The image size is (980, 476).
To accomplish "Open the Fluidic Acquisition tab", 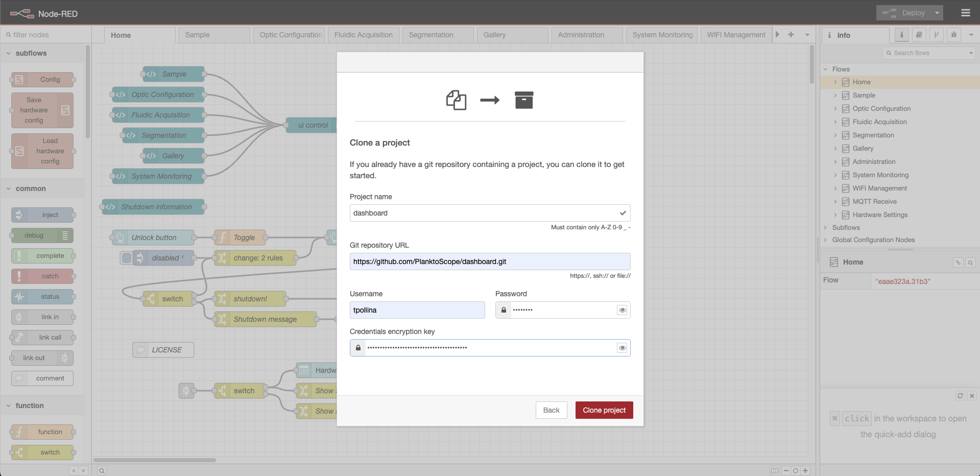I will tap(364, 35).
